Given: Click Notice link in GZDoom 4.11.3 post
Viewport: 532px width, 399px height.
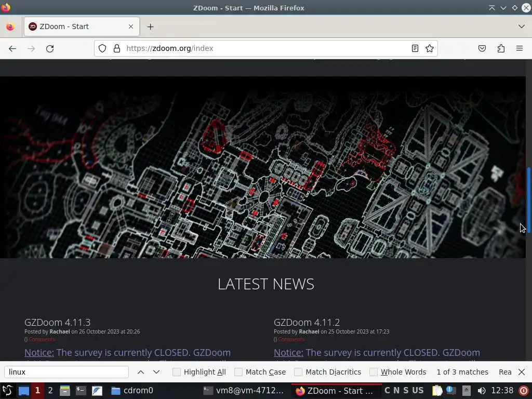Looking at the screenshot, I should point(39,353).
